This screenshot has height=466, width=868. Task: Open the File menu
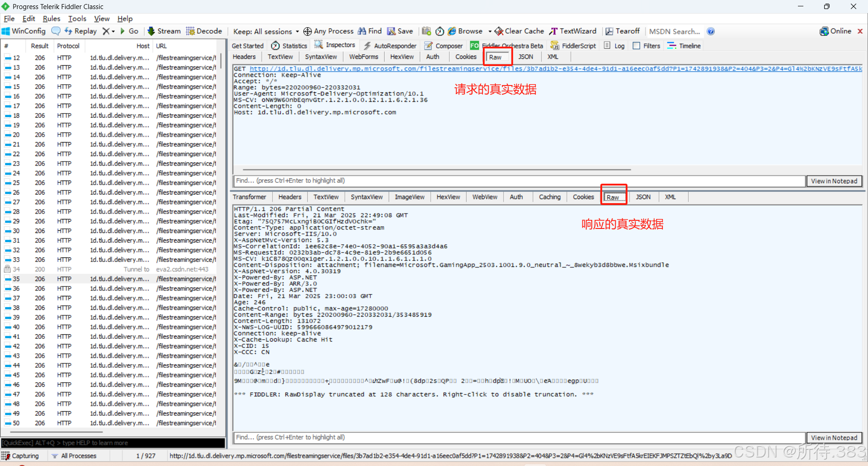(x=9, y=19)
